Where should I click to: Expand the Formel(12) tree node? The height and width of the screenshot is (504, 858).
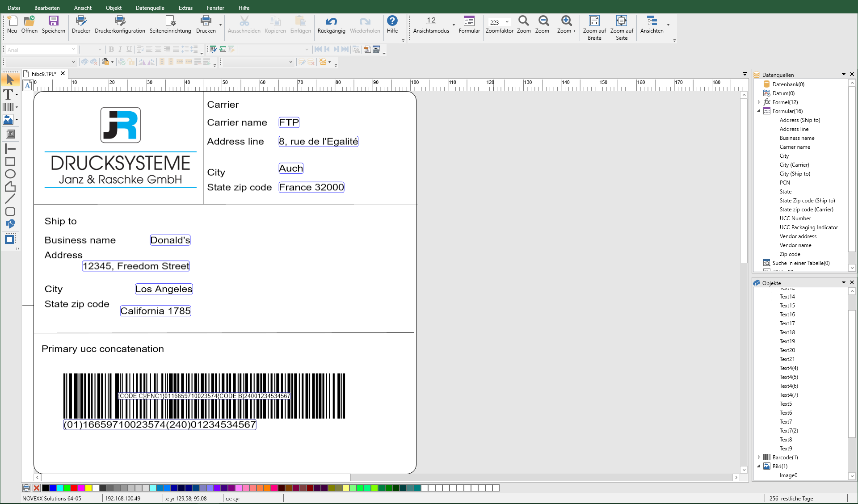pos(759,102)
